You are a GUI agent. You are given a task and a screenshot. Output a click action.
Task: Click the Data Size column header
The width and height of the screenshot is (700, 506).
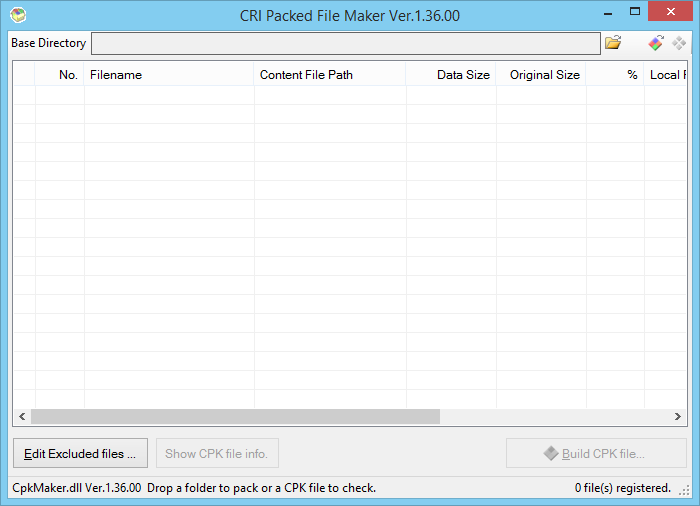point(451,75)
